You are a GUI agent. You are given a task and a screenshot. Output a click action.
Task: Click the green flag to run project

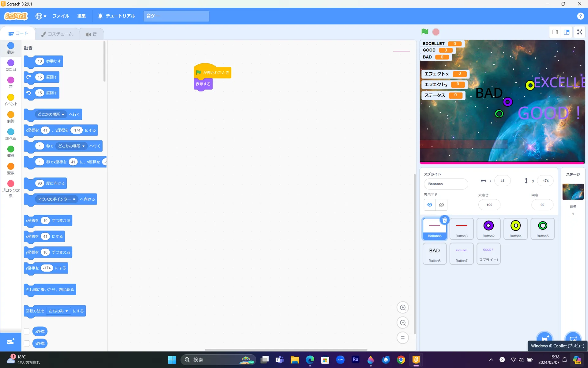pyautogui.click(x=425, y=32)
